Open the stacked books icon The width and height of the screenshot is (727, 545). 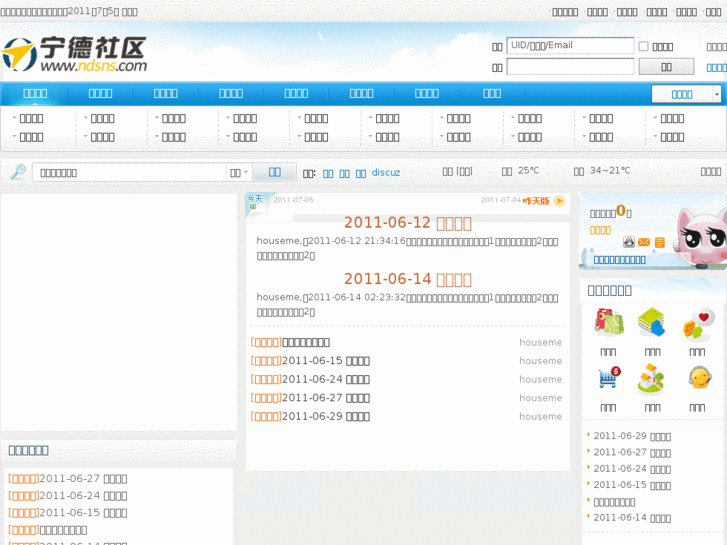[x=651, y=321]
